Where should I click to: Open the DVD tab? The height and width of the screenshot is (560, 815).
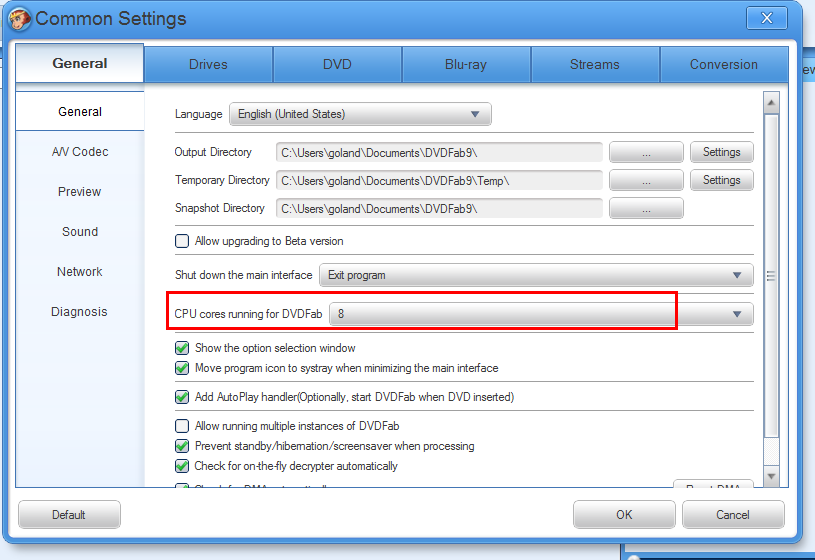[337, 64]
